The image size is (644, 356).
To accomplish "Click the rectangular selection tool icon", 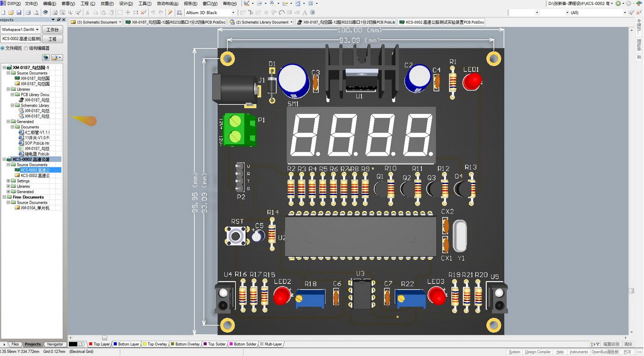I will point(120,13).
